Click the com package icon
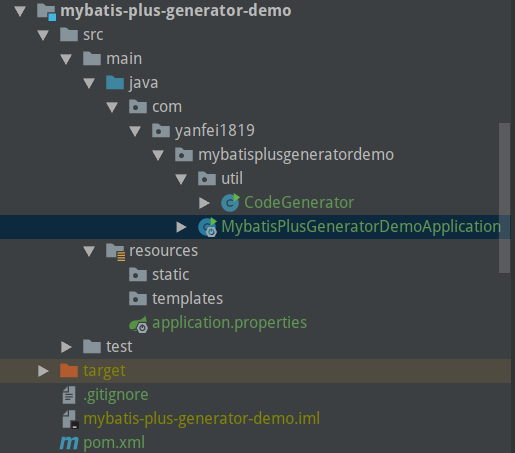This screenshot has height=453, width=515. pos(138,107)
